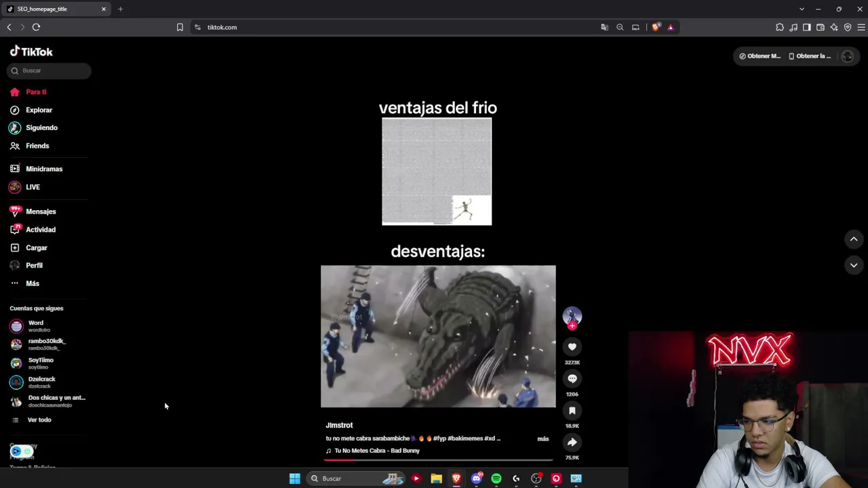Screen dimensions: 868x488
Task: Seek within the video progress bar
Action: tap(438, 460)
